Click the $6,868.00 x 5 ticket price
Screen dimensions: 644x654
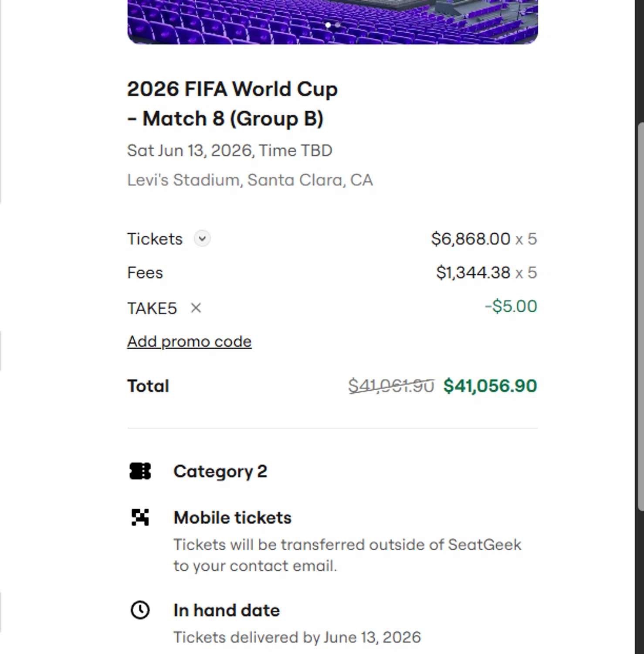[484, 239]
